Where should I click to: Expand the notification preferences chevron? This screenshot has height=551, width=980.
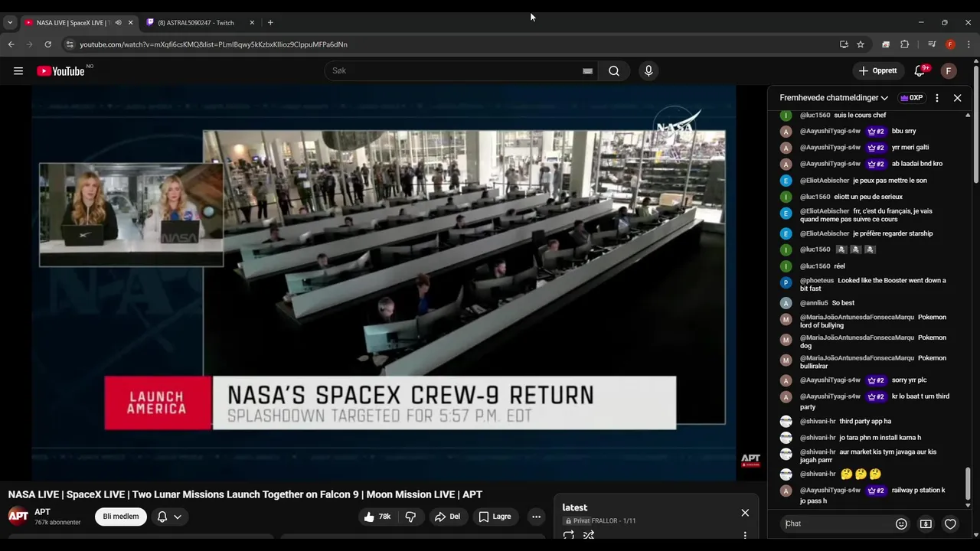pyautogui.click(x=178, y=517)
